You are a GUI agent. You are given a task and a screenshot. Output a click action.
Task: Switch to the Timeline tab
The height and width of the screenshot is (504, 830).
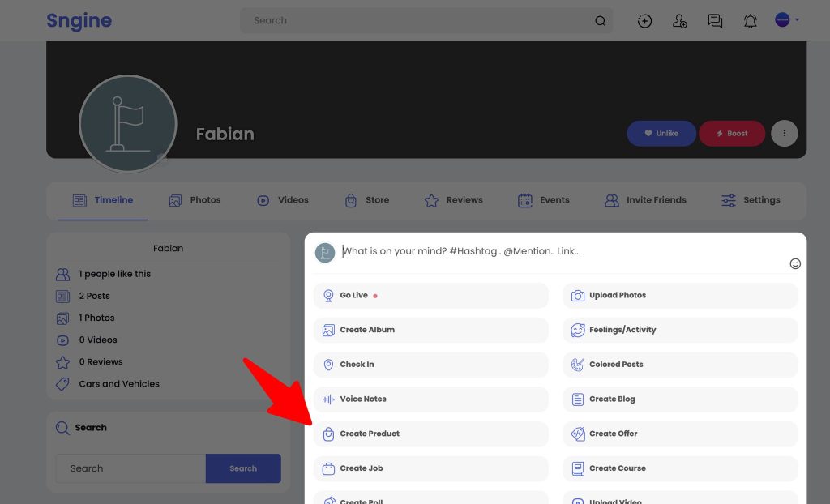point(103,200)
